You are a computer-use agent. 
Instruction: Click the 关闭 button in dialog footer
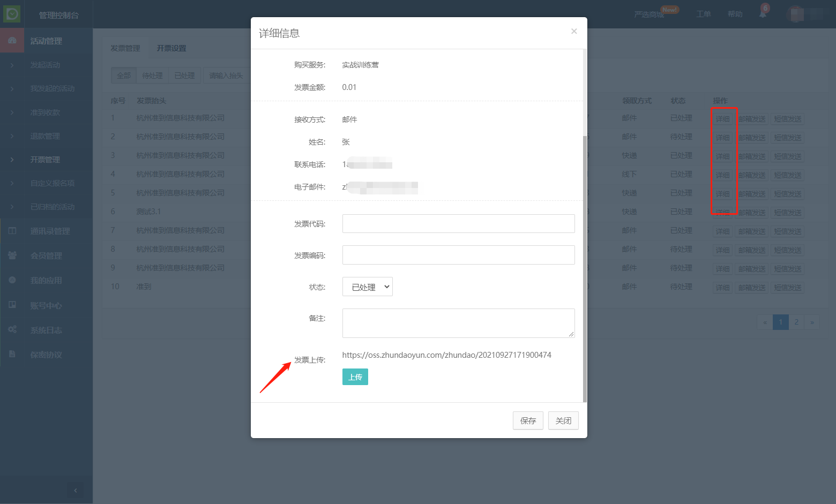(563, 420)
